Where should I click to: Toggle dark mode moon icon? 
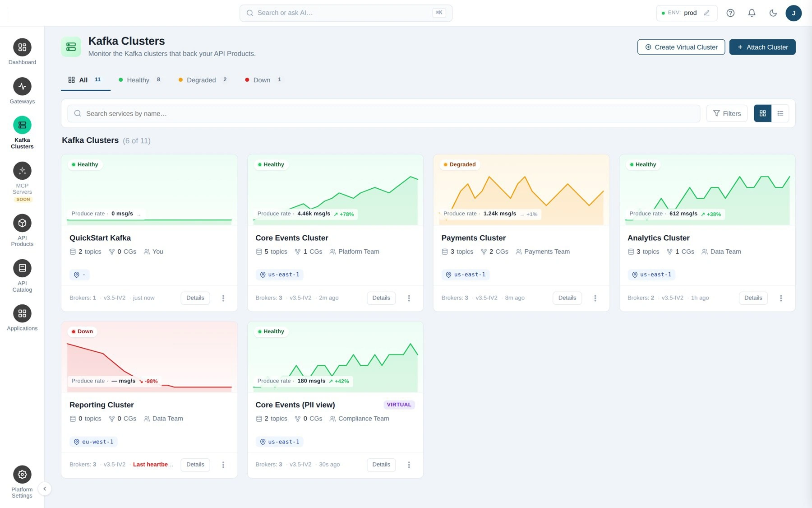tap(773, 13)
